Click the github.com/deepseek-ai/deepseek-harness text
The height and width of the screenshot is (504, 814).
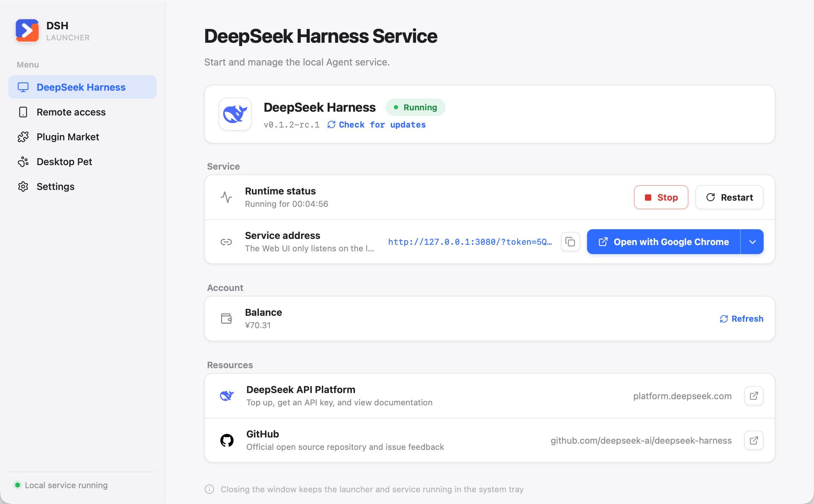641,441
